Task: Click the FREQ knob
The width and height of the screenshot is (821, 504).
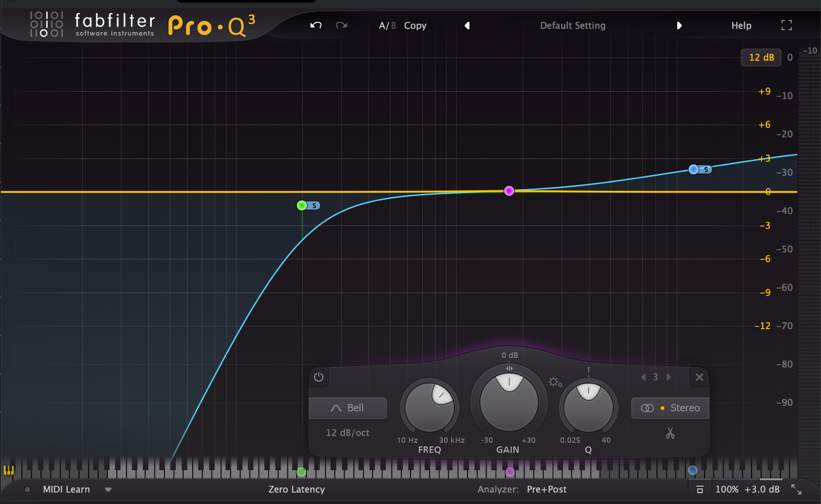Action: pyautogui.click(x=430, y=407)
